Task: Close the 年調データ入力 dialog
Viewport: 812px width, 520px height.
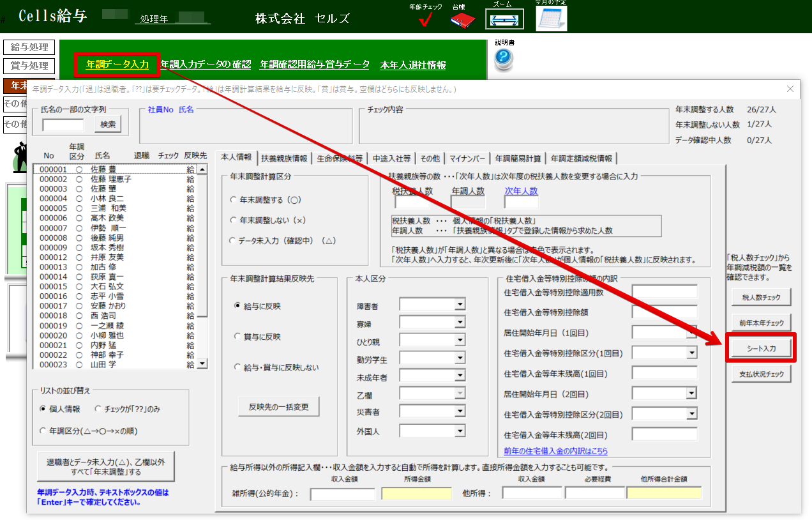Action: click(790, 89)
